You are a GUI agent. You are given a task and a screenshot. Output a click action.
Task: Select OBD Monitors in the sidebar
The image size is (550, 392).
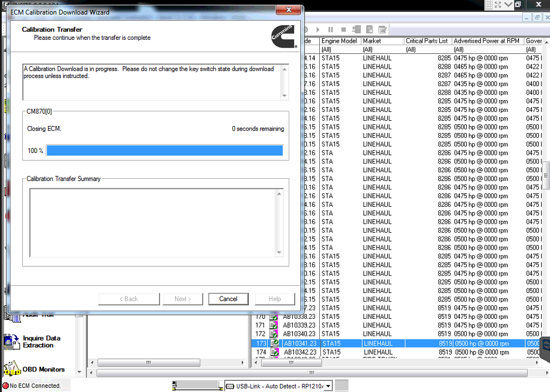[43, 369]
